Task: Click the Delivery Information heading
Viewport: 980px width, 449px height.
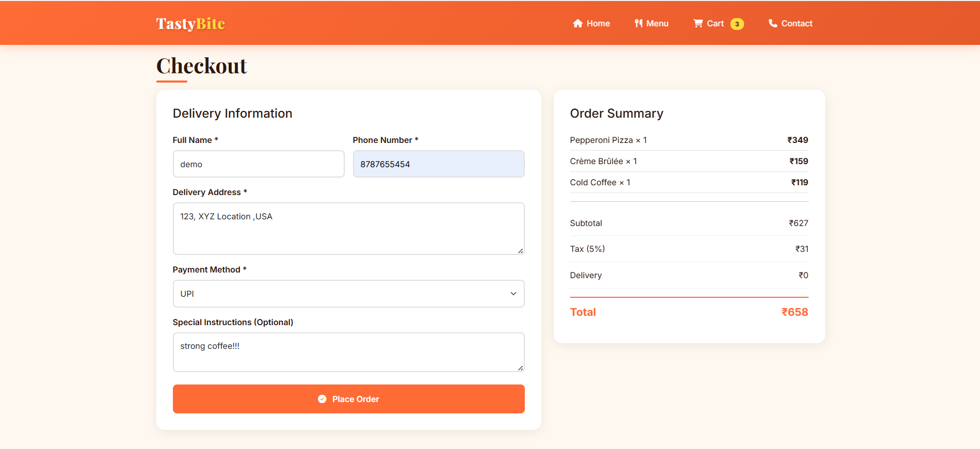Action: pyautogui.click(x=233, y=114)
